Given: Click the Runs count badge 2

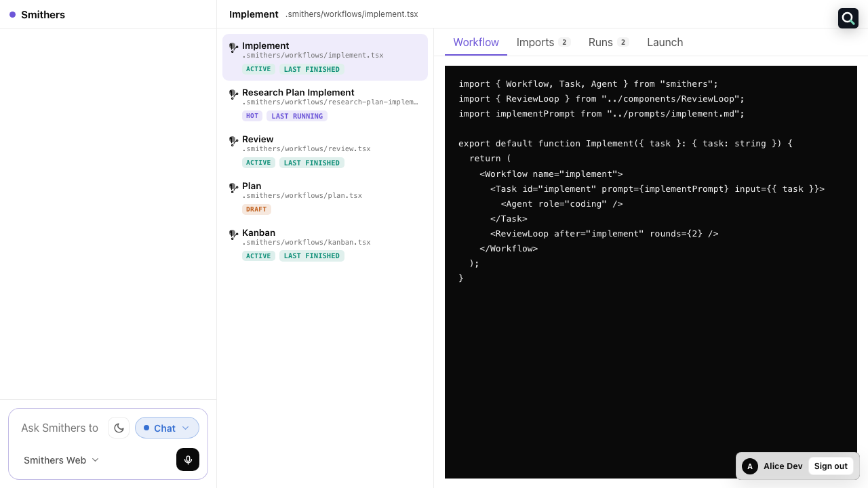Looking at the screenshot, I should point(623,42).
